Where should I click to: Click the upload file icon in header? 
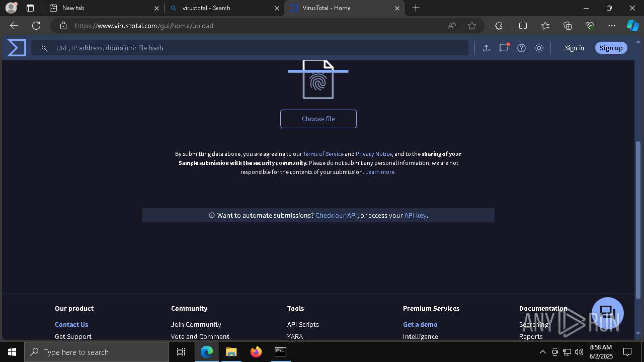tap(486, 48)
